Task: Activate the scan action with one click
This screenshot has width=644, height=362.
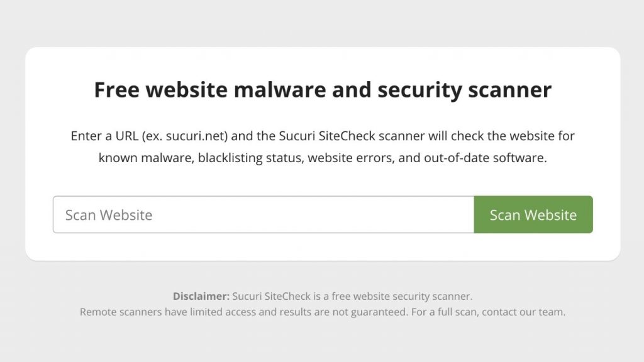Action: 533,214
